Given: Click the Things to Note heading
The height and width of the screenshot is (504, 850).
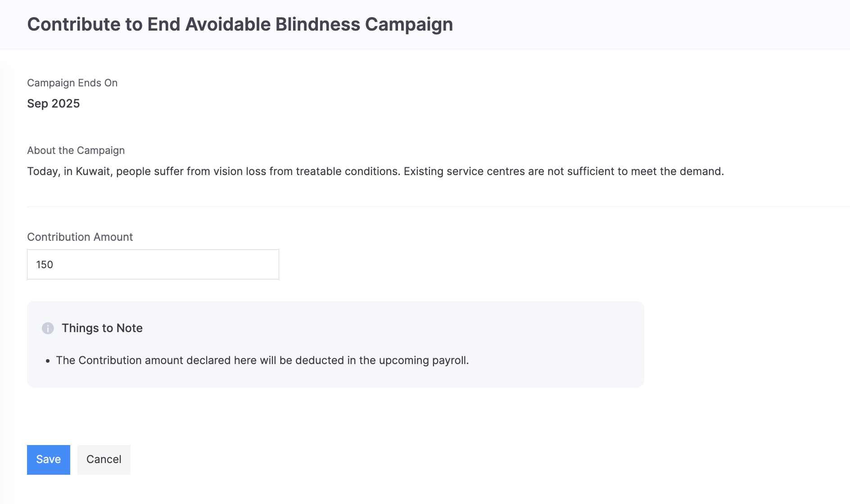Looking at the screenshot, I should (102, 328).
